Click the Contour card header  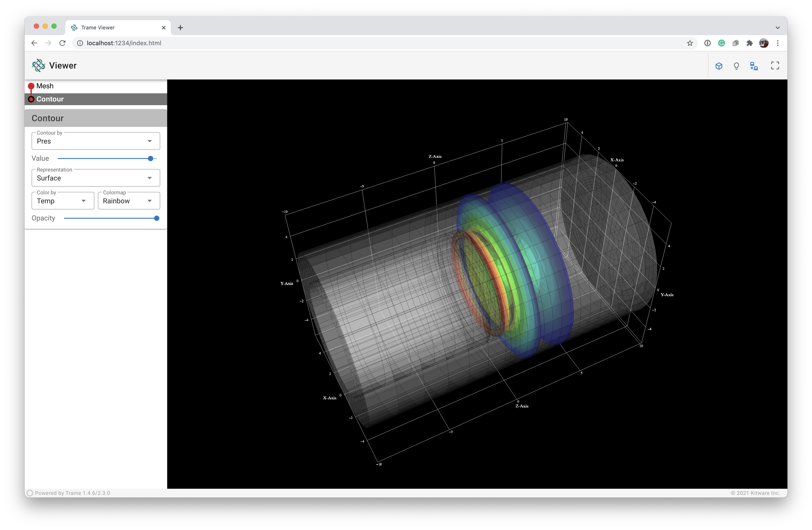coord(96,118)
